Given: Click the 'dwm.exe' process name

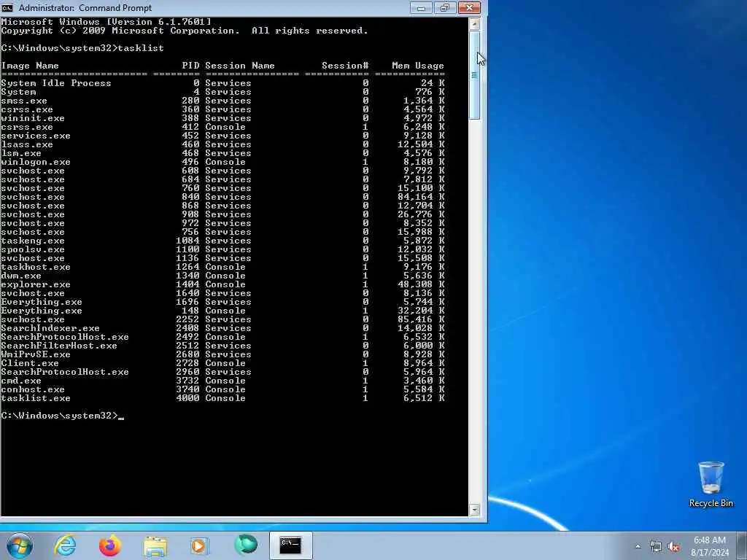Looking at the screenshot, I should (21, 275).
